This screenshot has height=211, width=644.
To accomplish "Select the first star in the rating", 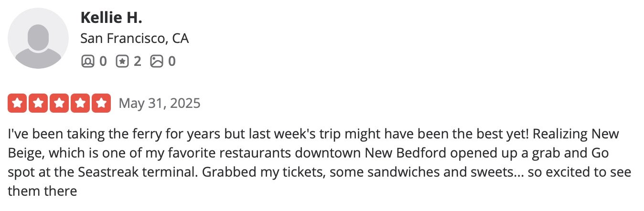I will (17, 103).
